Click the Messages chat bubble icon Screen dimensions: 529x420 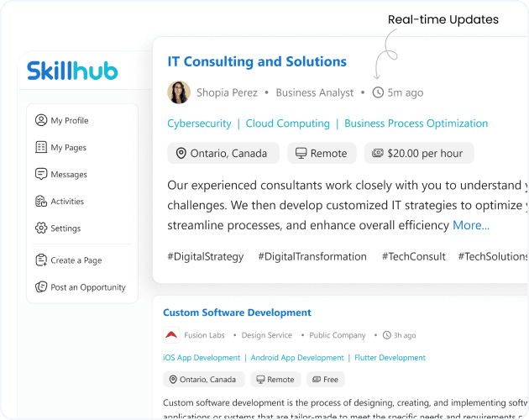pyautogui.click(x=41, y=174)
